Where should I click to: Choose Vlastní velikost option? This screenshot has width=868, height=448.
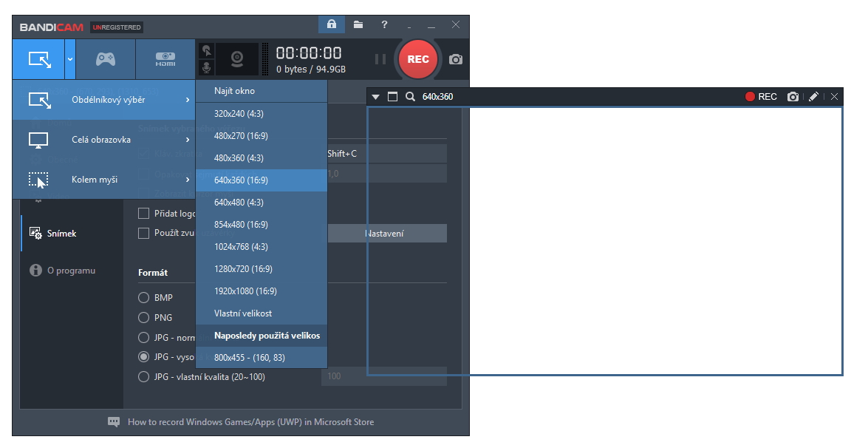pos(262,313)
